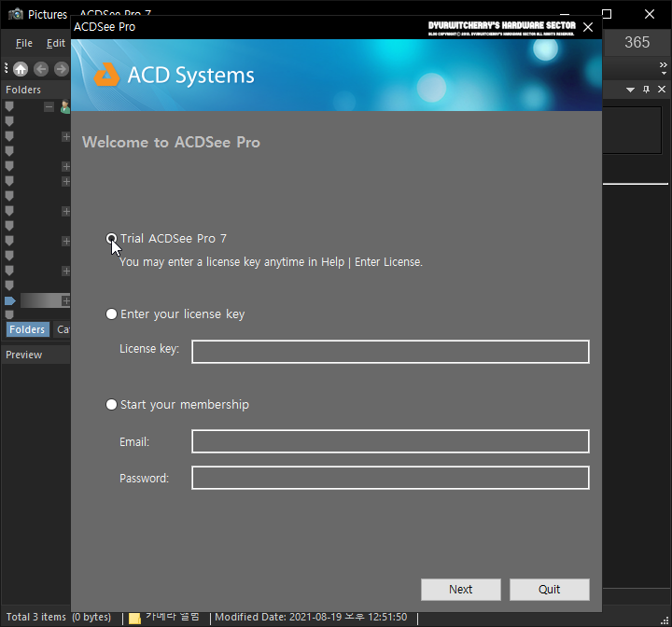This screenshot has width=672, height=627.
Task: Open the File menu in ACDSee window
Action: tap(24, 43)
